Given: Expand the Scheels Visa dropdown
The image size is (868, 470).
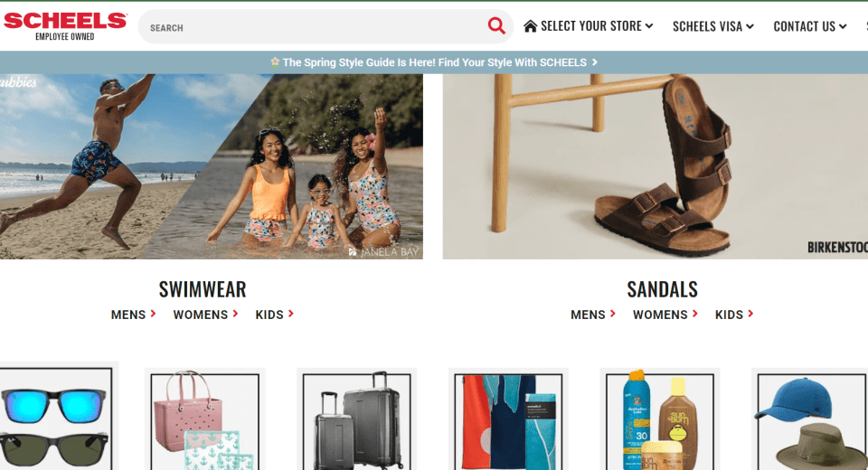Looking at the screenshot, I should (713, 26).
